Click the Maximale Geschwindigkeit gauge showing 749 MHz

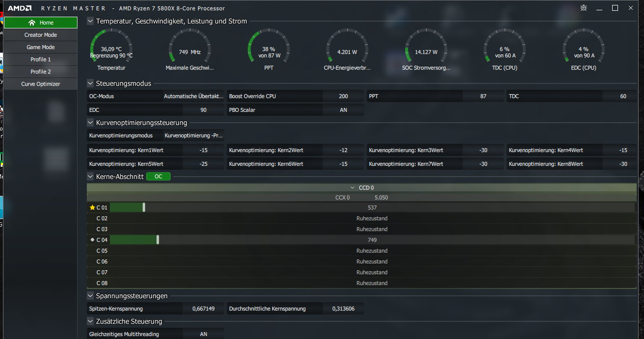[190, 50]
